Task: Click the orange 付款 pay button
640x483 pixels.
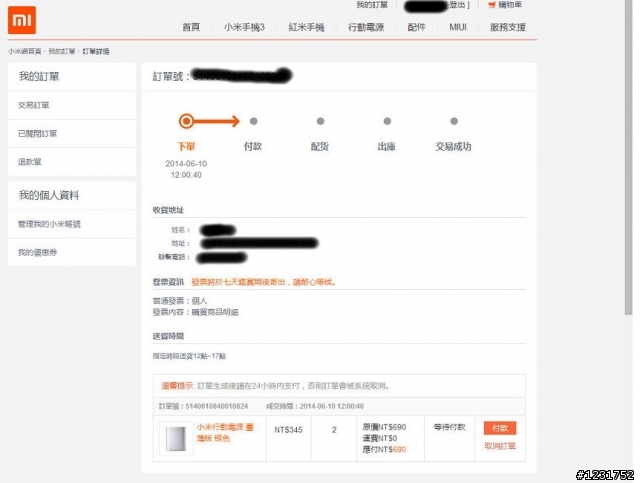Action: (x=500, y=428)
